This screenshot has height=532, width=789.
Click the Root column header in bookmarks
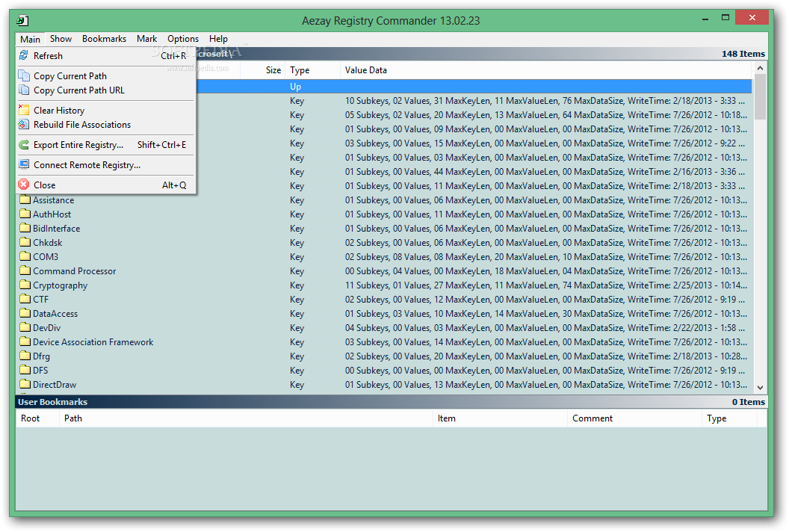[37, 418]
